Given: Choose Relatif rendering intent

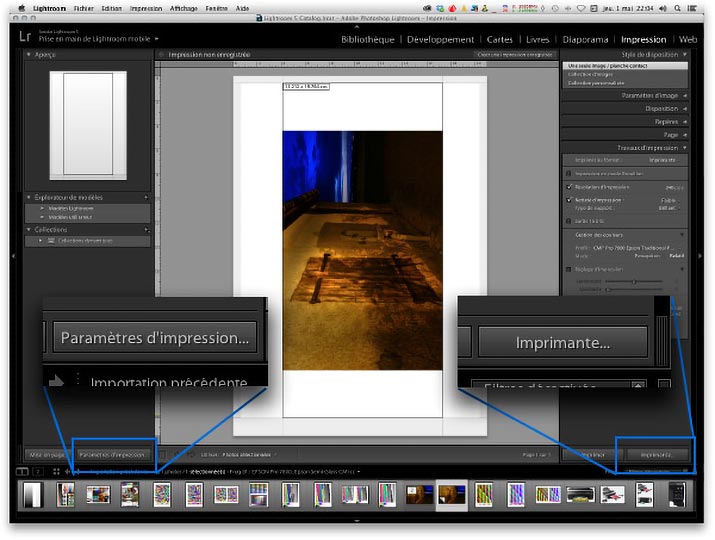Looking at the screenshot, I should (x=677, y=256).
